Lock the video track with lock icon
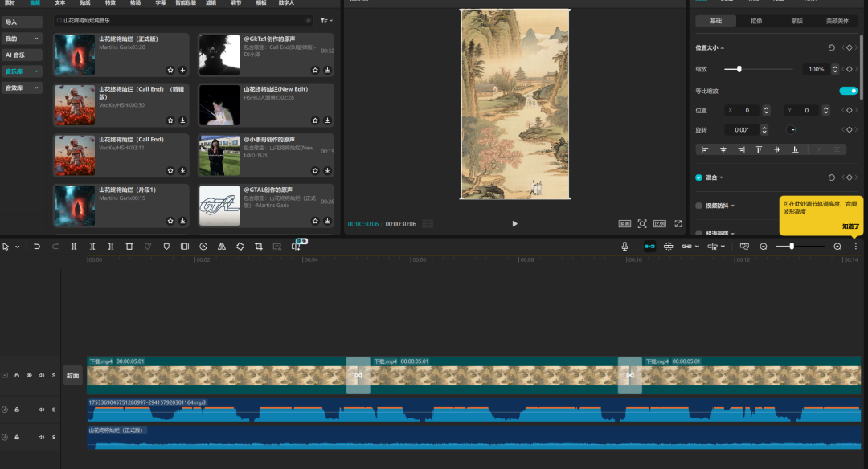 [x=17, y=376]
